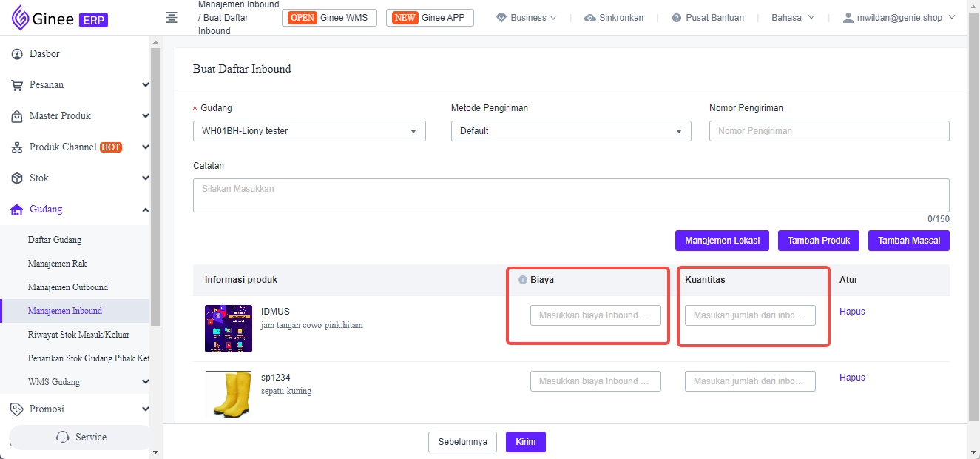Click the Dasbor gauge icon

coord(16,54)
